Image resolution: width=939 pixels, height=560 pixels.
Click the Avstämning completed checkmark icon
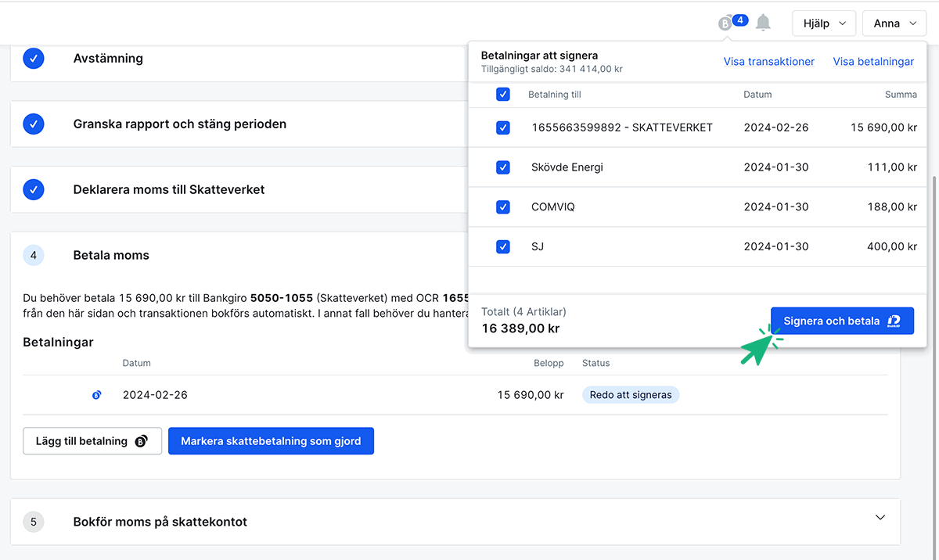pos(34,59)
